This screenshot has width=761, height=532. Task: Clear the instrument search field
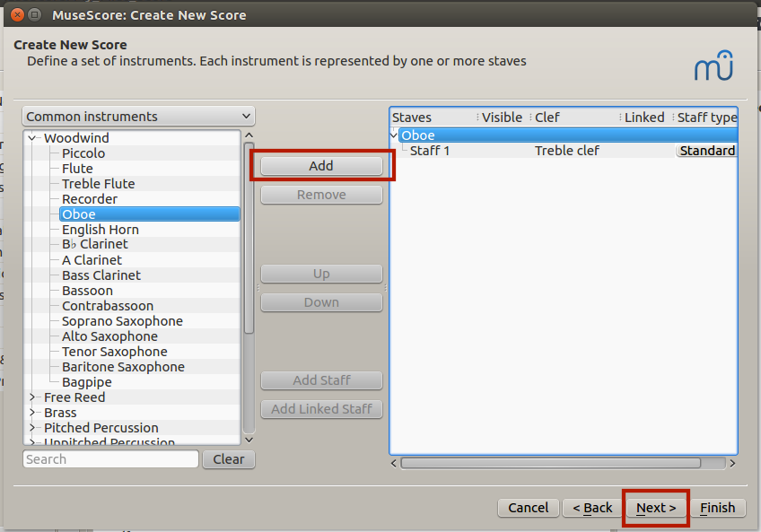tap(229, 459)
